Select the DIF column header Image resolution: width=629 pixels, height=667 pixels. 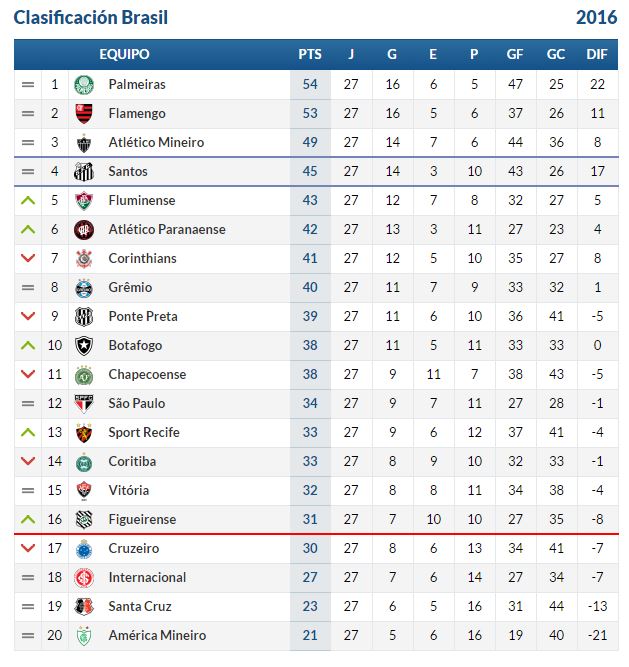(597, 54)
